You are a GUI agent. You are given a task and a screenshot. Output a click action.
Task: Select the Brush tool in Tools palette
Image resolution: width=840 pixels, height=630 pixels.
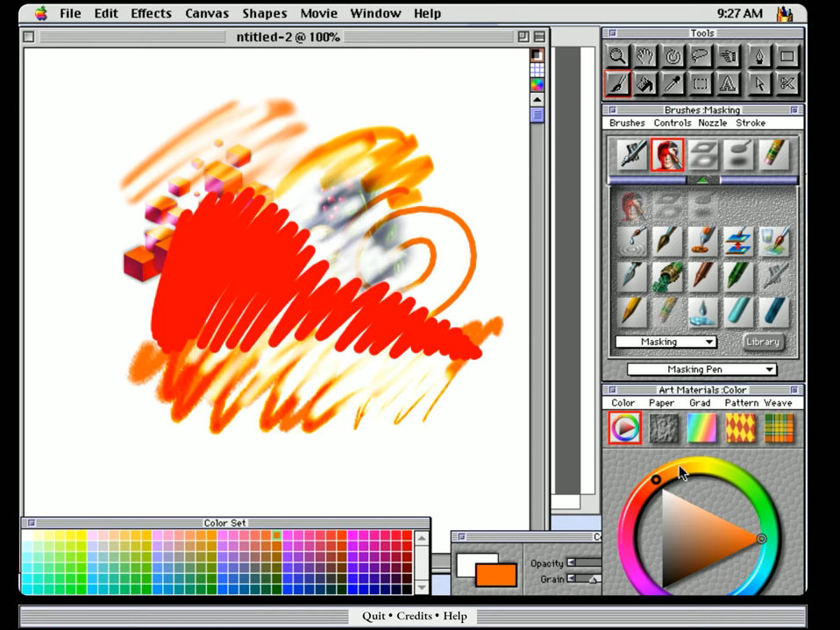[x=617, y=83]
